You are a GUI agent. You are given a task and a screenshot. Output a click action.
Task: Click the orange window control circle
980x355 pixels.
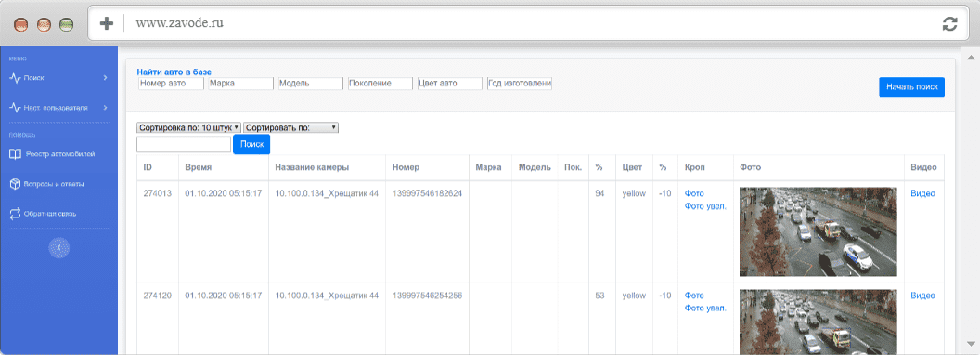click(44, 25)
